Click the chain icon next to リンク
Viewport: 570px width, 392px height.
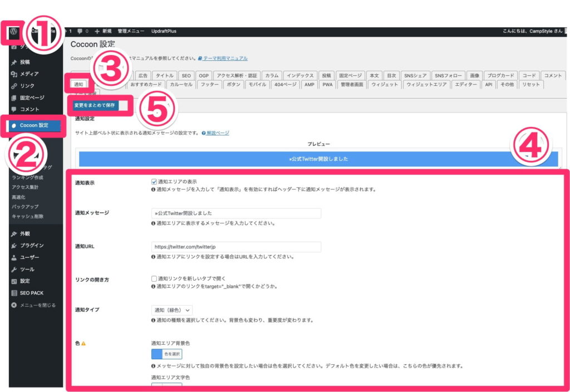point(14,86)
